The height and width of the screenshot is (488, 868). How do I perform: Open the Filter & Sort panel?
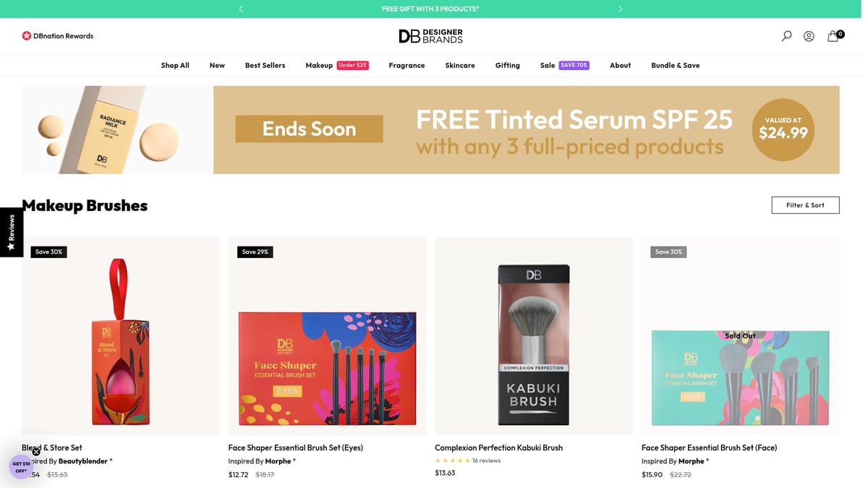point(805,205)
